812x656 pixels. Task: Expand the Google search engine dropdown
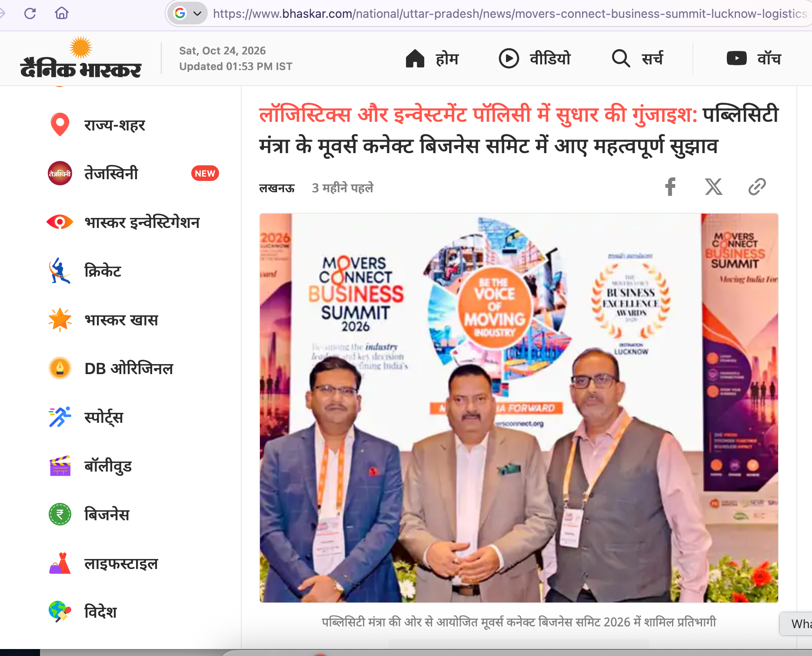(x=188, y=13)
